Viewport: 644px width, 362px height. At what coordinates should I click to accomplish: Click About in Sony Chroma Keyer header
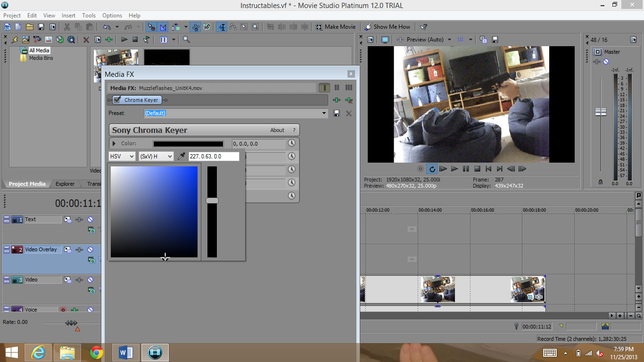(277, 130)
